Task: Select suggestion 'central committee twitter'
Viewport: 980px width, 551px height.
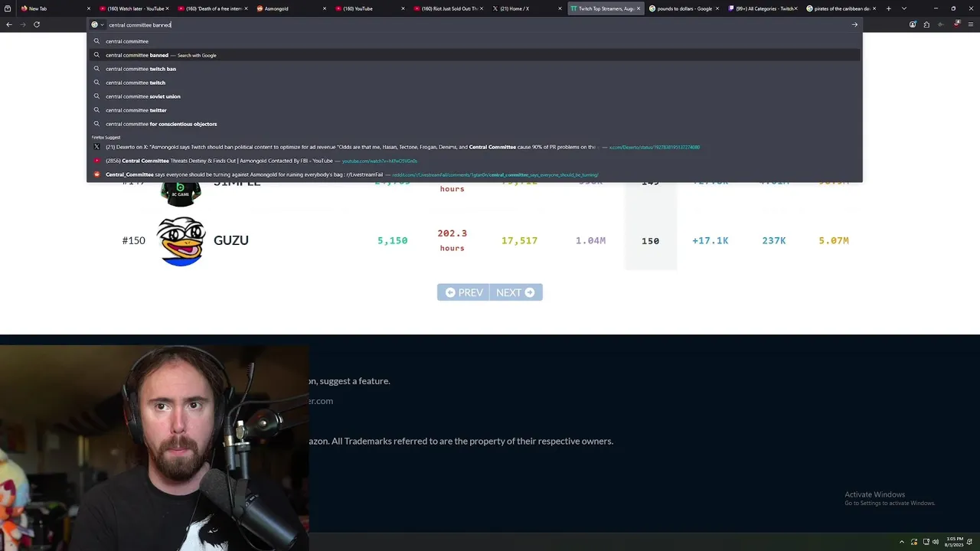Action: pyautogui.click(x=475, y=110)
